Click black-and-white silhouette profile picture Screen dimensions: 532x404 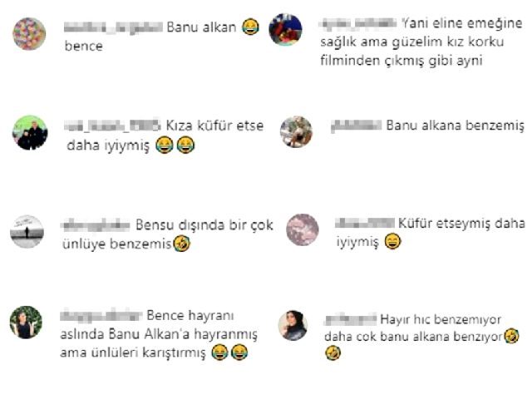(x=27, y=231)
